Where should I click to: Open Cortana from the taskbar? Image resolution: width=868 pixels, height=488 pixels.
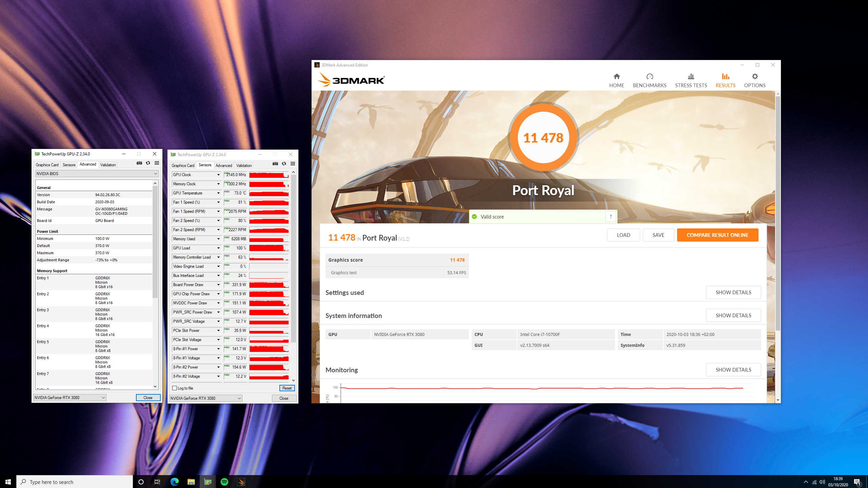coord(141,482)
